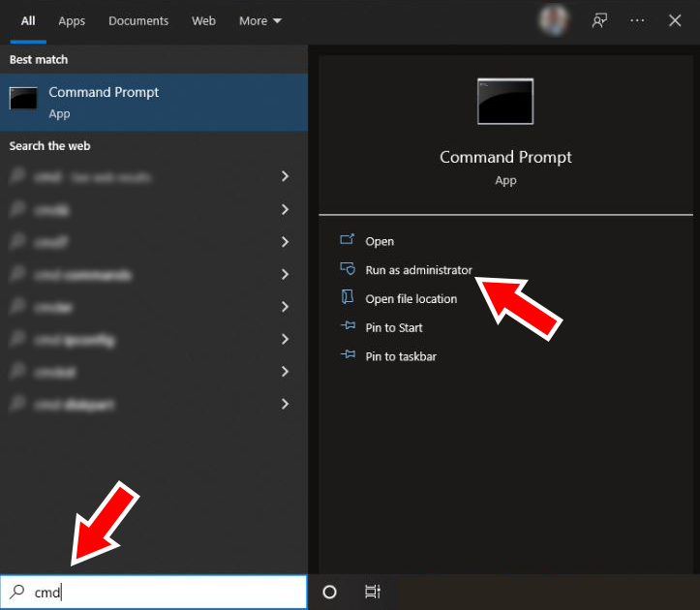Open Task View from the taskbar
700x610 pixels.
pos(372,593)
